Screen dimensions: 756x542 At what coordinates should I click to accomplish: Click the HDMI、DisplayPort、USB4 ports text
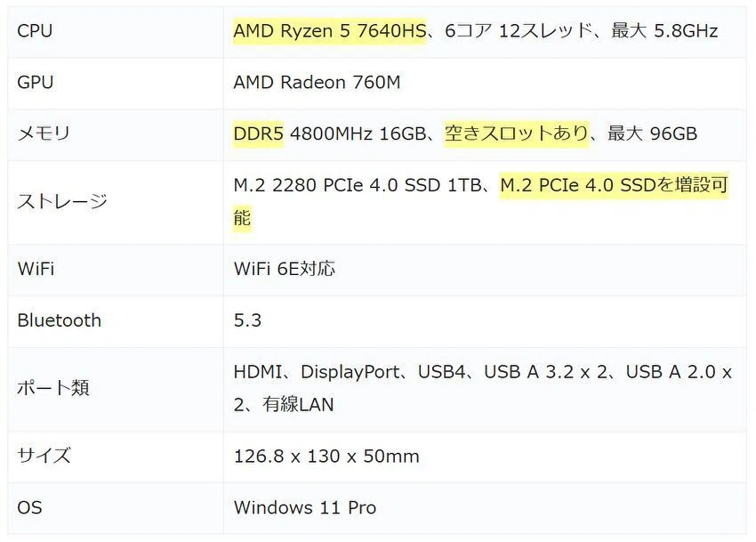point(350,372)
